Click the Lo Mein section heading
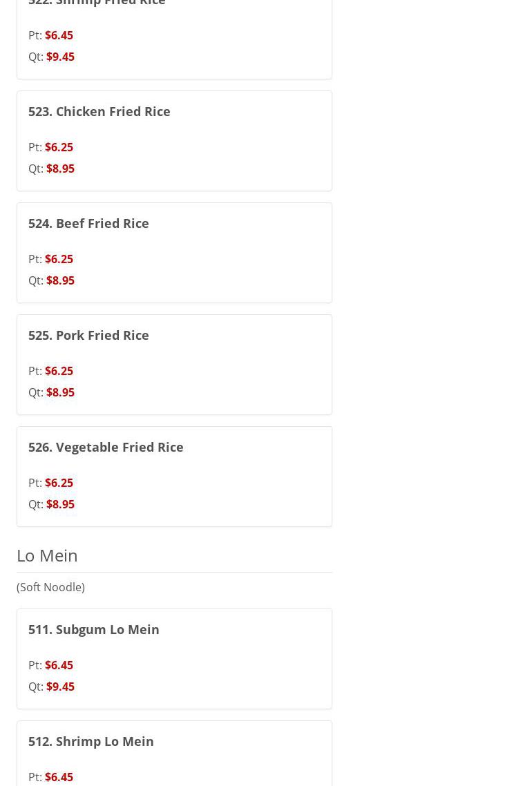The height and width of the screenshot is (786, 532). [x=47, y=555]
